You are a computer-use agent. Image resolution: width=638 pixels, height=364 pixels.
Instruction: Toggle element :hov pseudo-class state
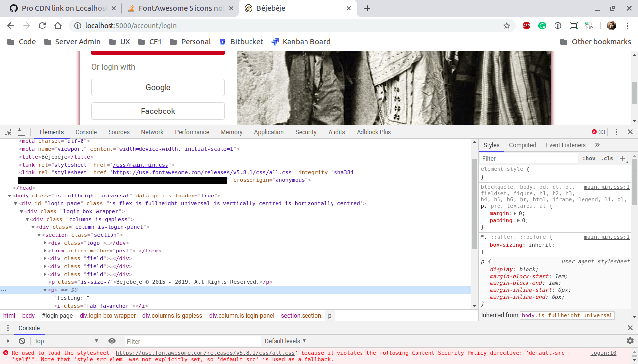[x=588, y=158]
